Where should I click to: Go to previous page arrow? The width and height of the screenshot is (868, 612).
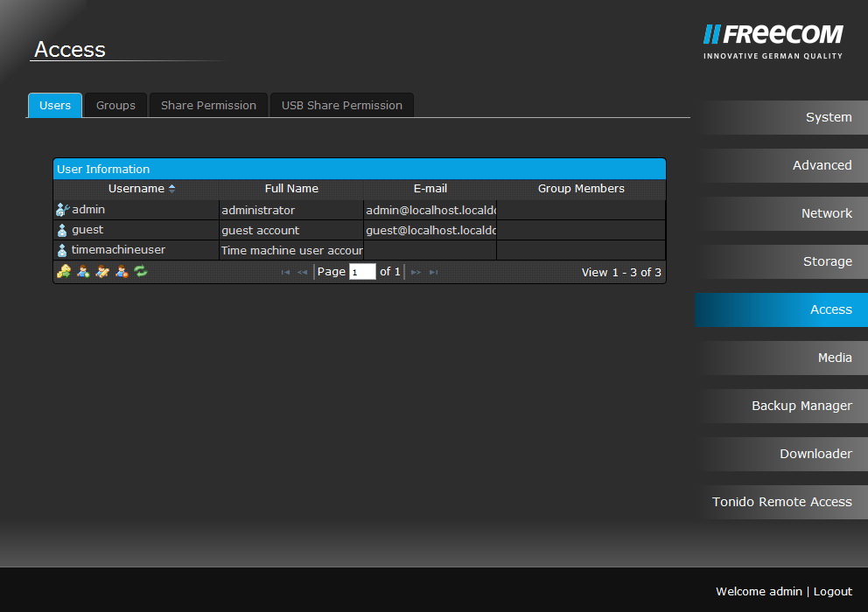(302, 272)
